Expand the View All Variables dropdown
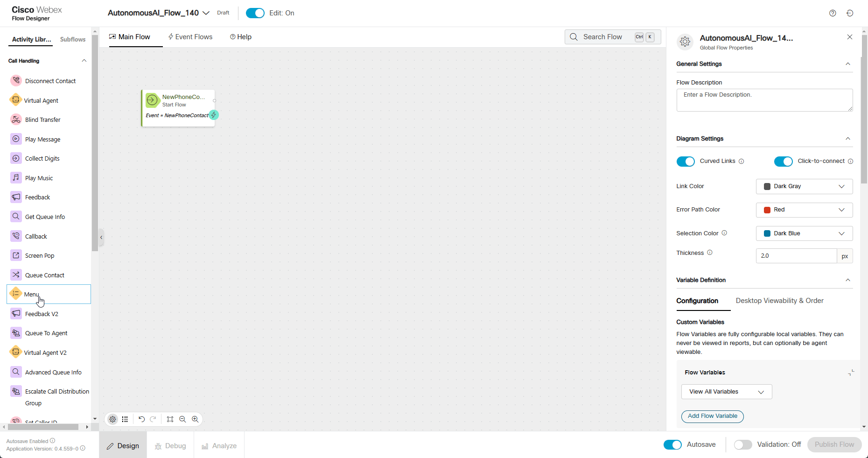 726,392
